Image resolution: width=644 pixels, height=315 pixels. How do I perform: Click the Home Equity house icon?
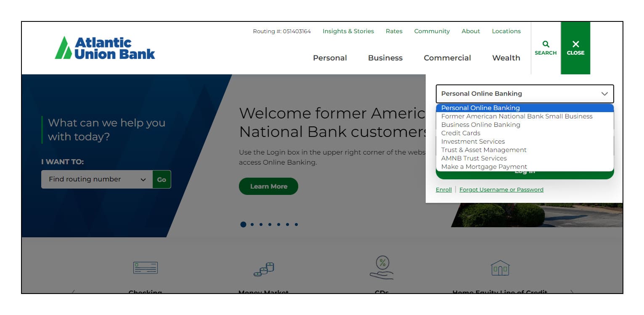click(x=500, y=268)
